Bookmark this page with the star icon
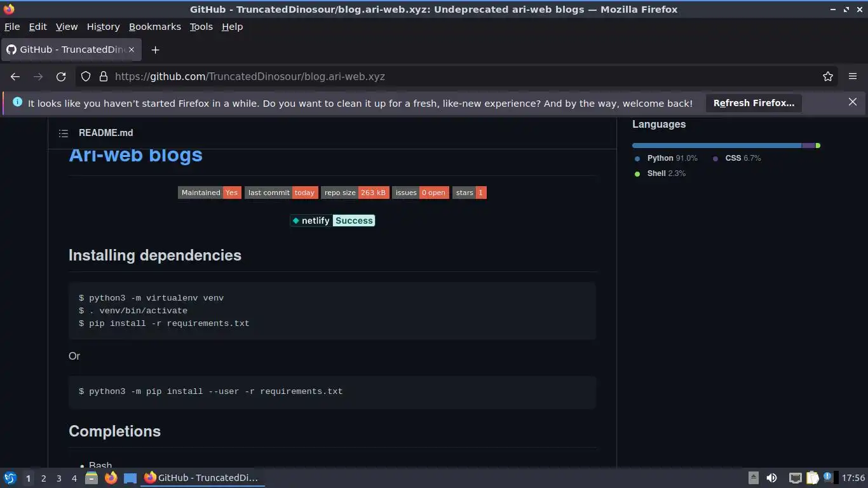 828,76
